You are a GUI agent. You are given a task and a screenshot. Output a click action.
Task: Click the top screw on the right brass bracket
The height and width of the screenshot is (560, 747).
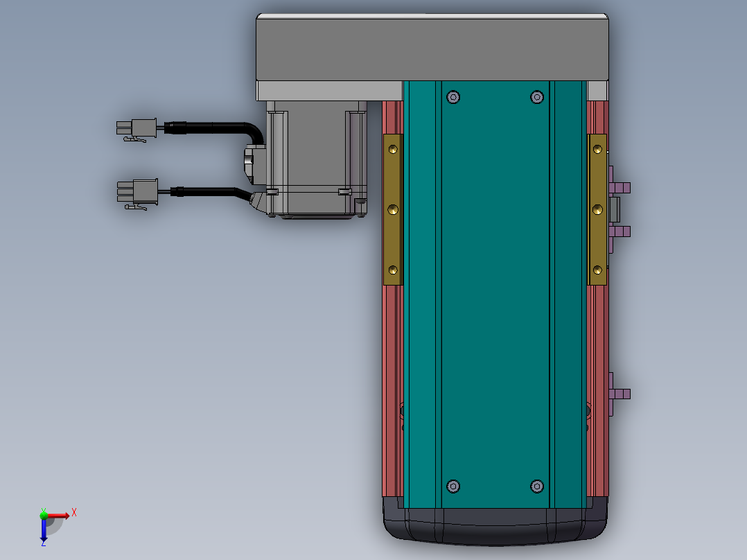(597, 150)
